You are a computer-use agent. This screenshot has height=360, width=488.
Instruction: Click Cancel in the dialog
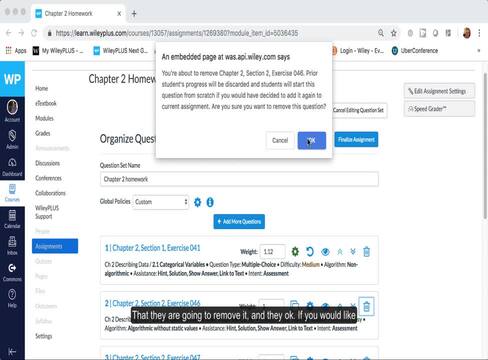coord(280,140)
